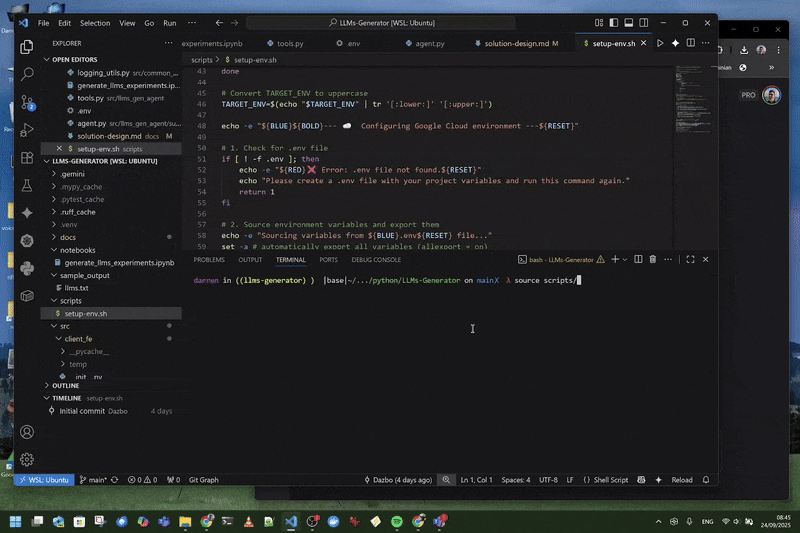Split the editor to the right
The width and height of the screenshot is (800, 533).
pos(693,43)
